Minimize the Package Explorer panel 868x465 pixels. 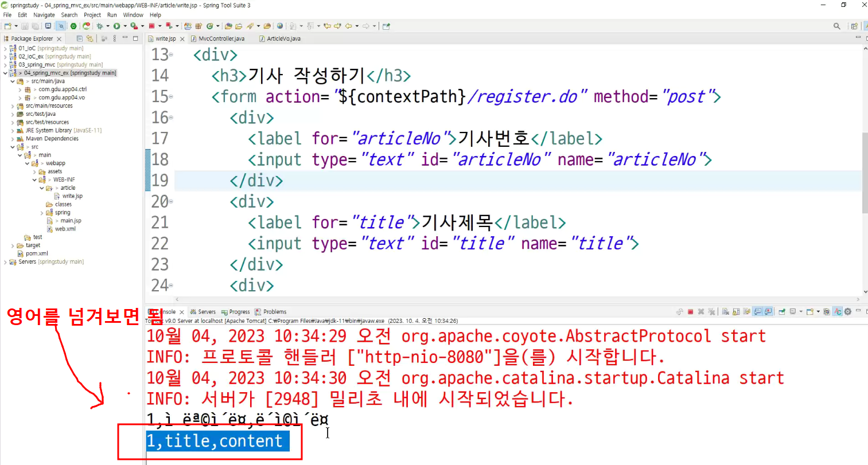126,38
